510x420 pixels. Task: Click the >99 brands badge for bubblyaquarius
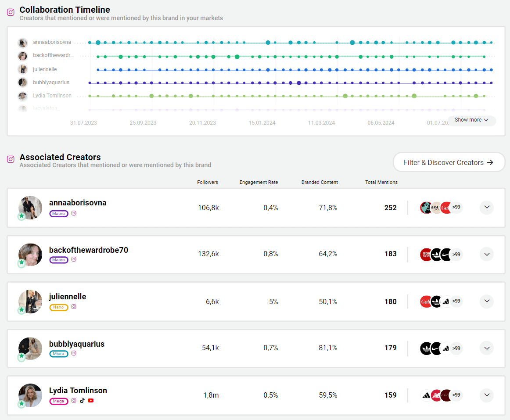click(x=456, y=348)
